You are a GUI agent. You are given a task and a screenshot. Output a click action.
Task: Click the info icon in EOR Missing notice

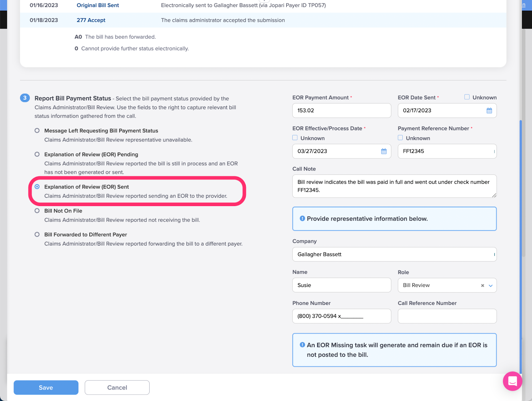tap(302, 345)
